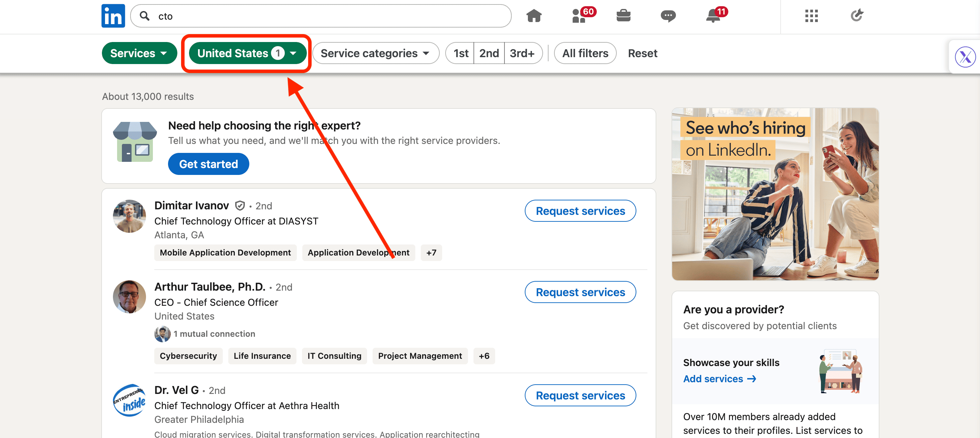
Task: Toggle the 3rd+ connections filter
Action: coord(522,53)
